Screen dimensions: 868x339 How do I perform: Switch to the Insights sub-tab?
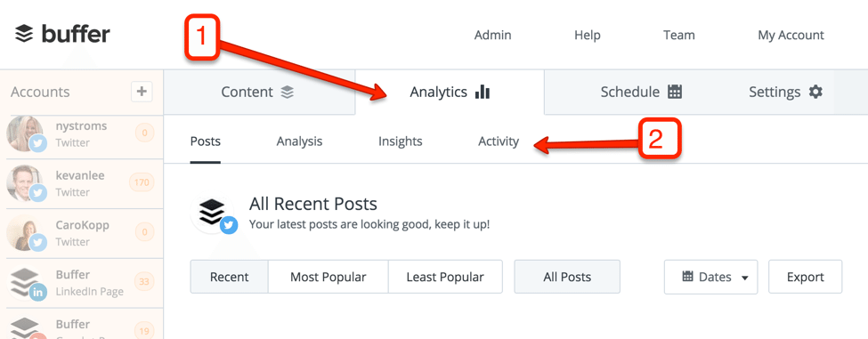[401, 141]
